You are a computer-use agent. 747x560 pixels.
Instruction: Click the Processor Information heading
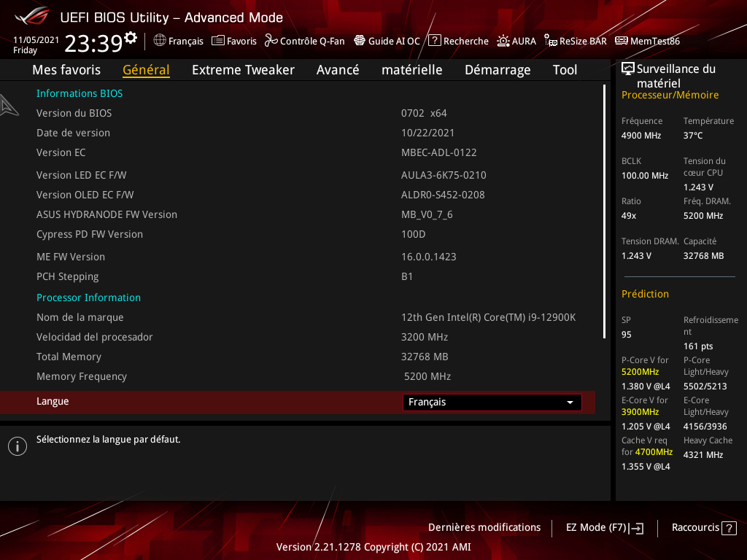88,297
